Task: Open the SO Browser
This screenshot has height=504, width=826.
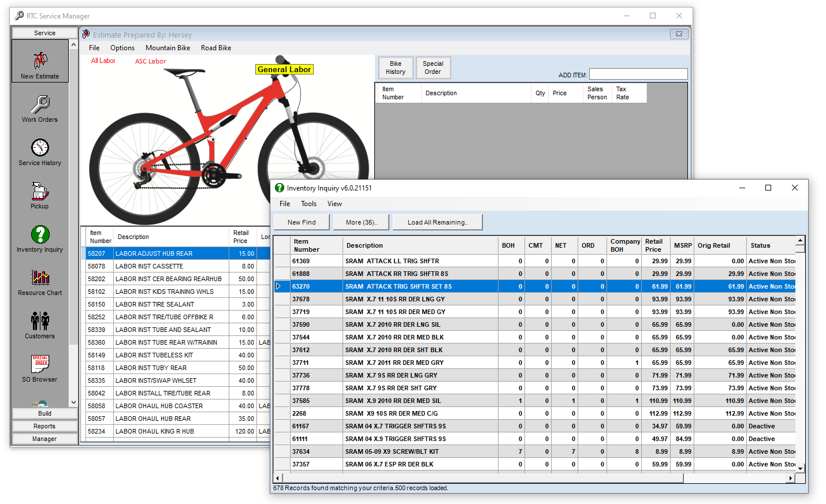Action: point(40,368)
